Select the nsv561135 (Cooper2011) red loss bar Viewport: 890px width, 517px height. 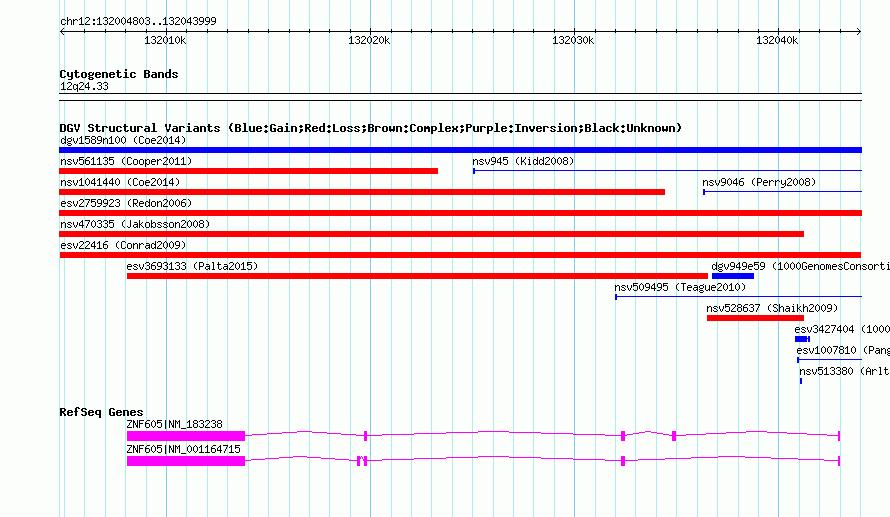click(249, 171)
